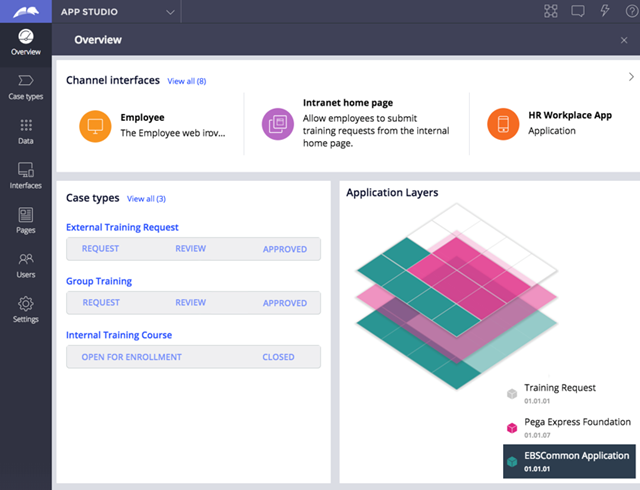Open the Pages sidebar section
This screenshot has height=490, width=640.
[x=25, y=220]
